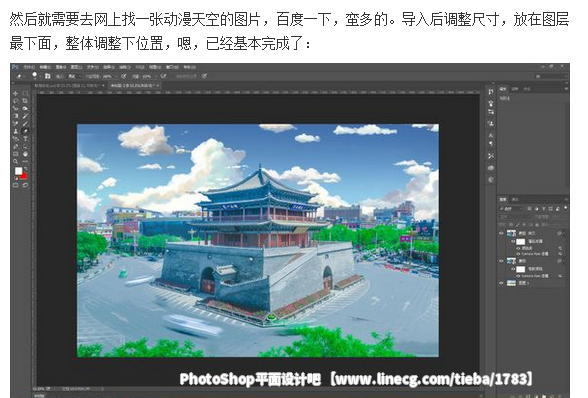Hide the top smart object layer
The width and height of the screenshot is (588, 398).
click(x=501, y=233)
